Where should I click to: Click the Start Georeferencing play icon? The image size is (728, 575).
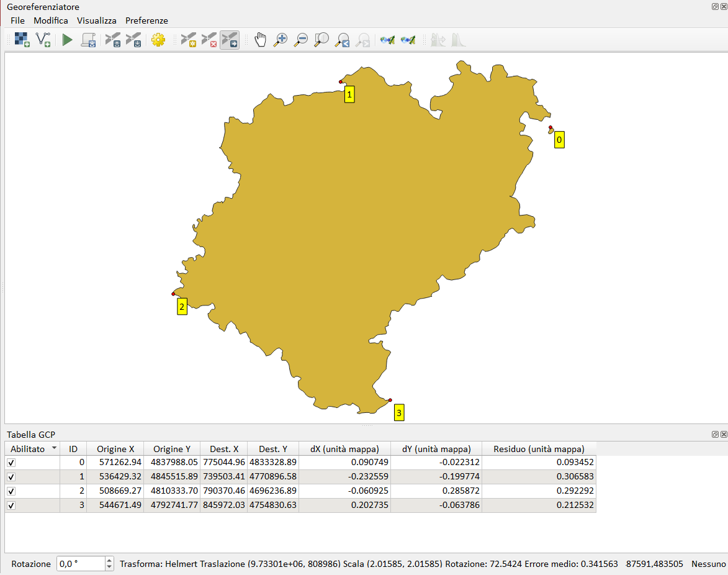67,40
